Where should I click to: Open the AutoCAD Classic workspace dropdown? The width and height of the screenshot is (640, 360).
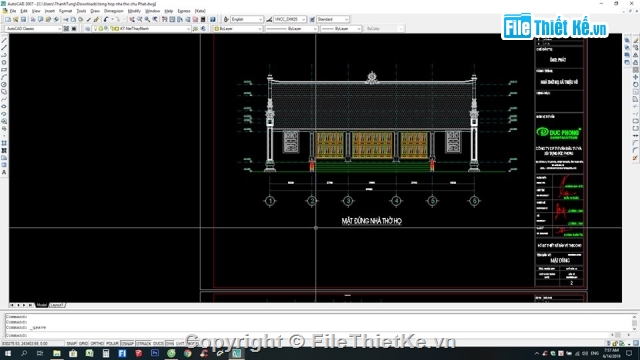(33, 29)
